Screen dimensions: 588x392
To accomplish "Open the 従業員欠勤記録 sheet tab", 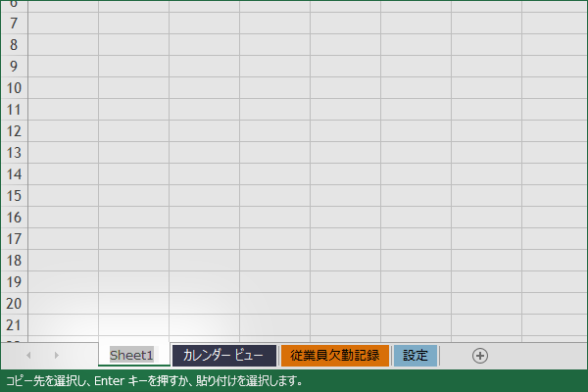I will pyautogui.click(x=335, y=355).
